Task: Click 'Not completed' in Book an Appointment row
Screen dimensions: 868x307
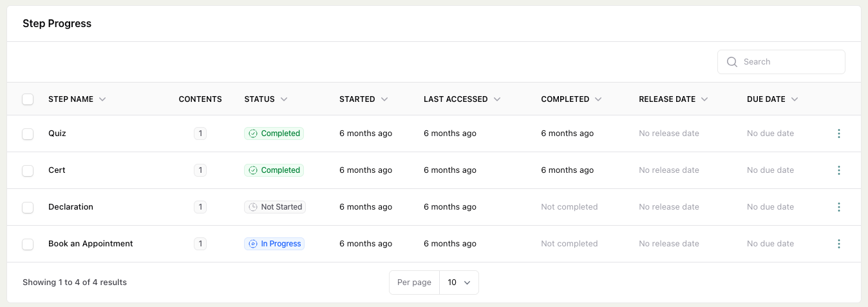Action: (569, 244)
